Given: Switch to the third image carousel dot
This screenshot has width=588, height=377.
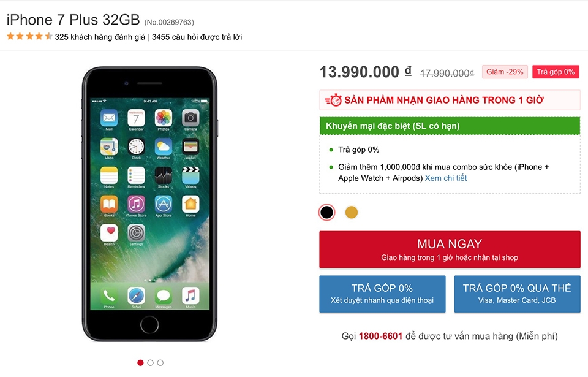Looking at the screenshot, I should pos(160,363).
